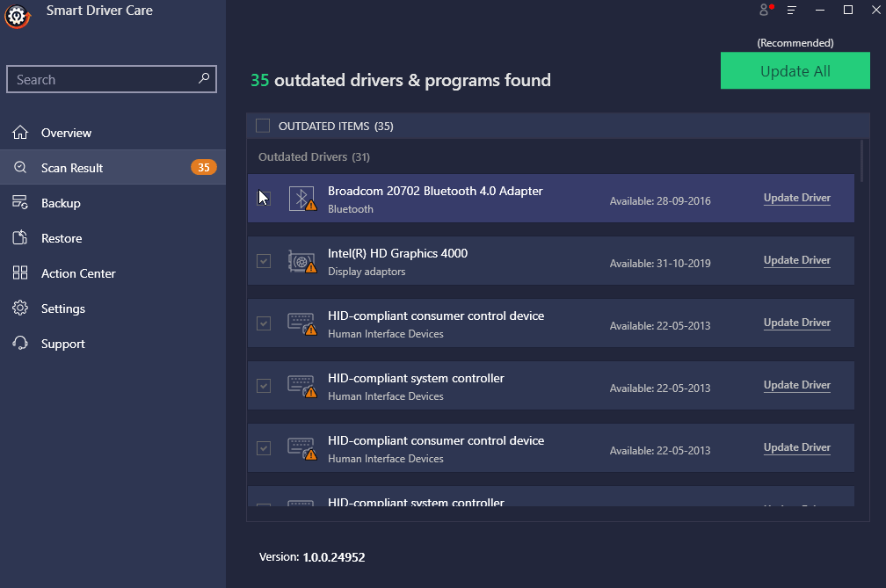The height and width of the screenshot is (588, 886).
Task: Select the Intel(R) HD Graphics 4000 name
Action: 398,253
